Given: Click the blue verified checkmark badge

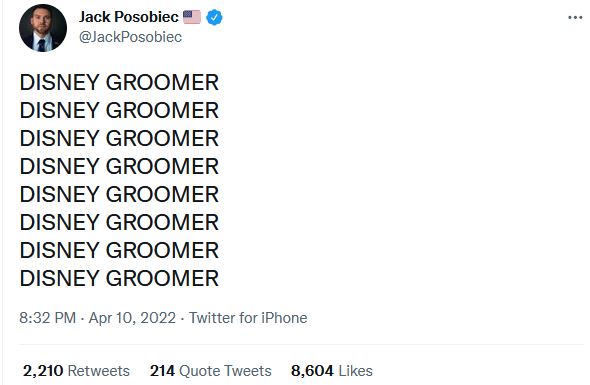Looking at the screenshot, I should (214, 17).
